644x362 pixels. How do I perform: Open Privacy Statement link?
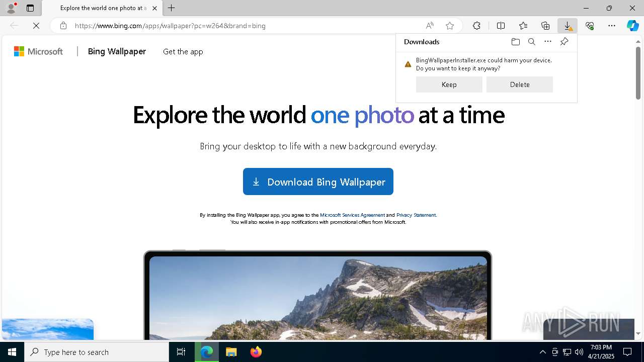pyautogui.click(x=416, y=215)
